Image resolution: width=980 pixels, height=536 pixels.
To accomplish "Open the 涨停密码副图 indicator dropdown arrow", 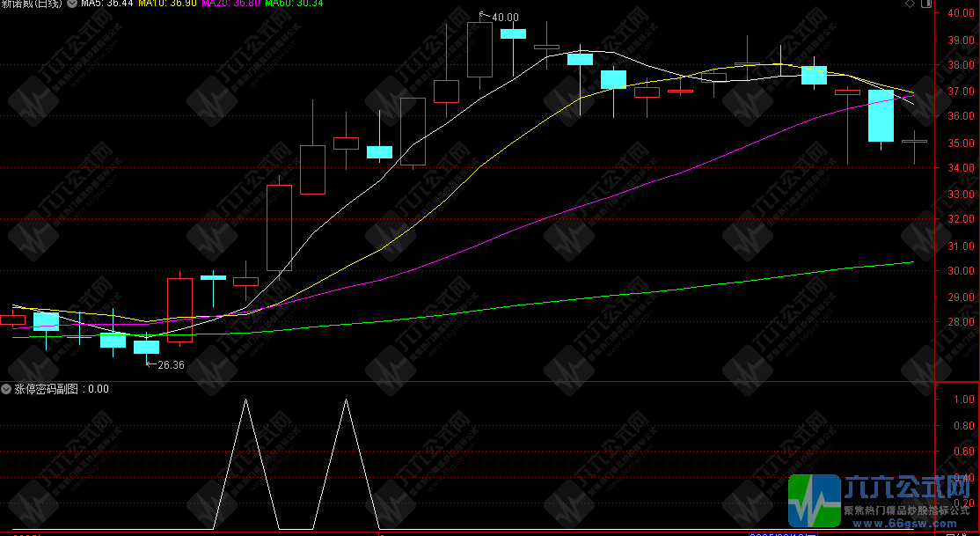I will point(6,388).
